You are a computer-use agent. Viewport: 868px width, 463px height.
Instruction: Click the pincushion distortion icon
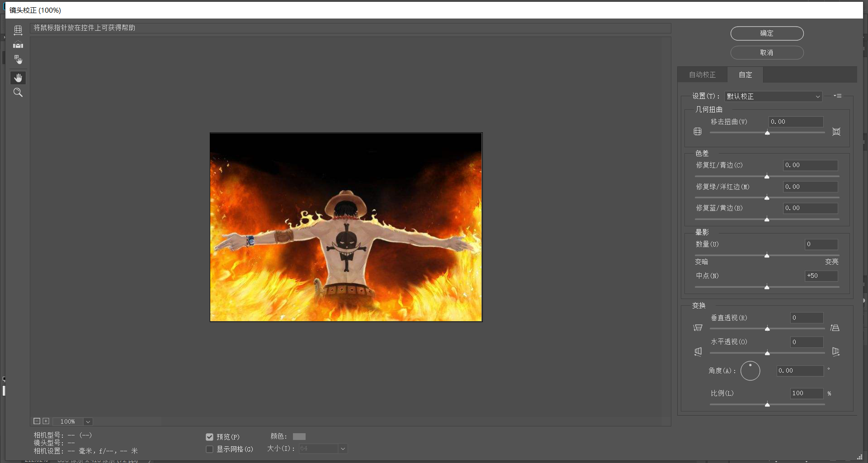pyautogui.click(x=836, y=131)
